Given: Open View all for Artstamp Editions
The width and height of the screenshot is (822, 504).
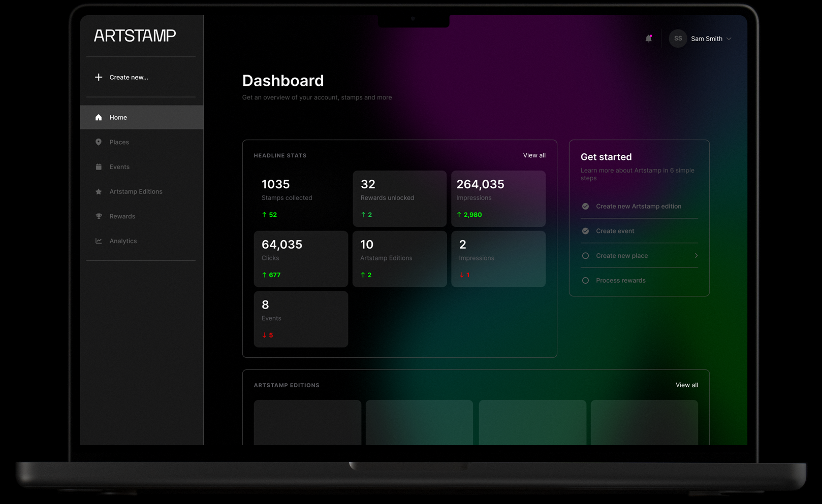Looking at the screenshot, I should [686, 385].
